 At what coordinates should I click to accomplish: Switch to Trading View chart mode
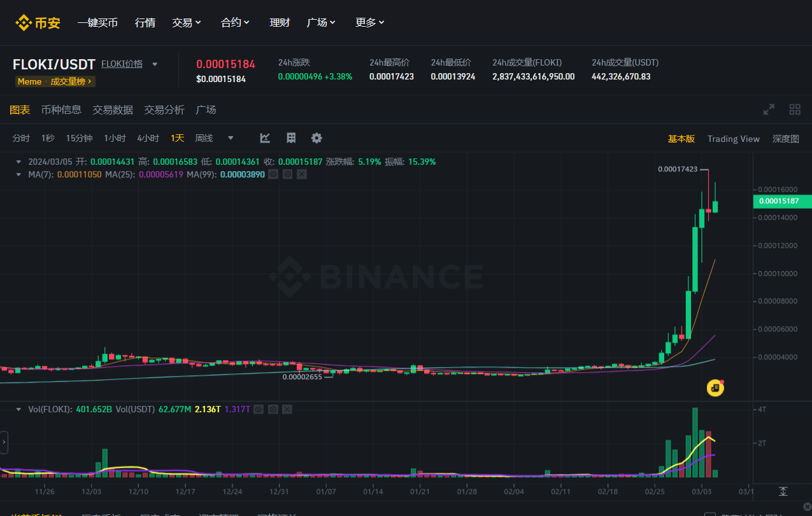click(x=733, y=139)
